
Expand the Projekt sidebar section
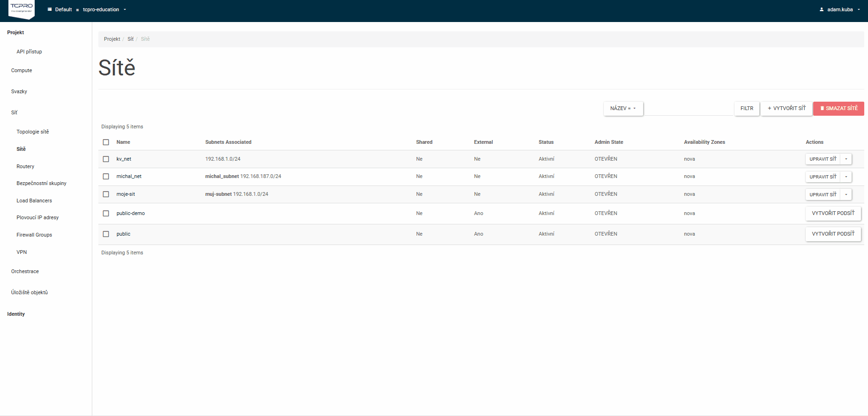(x=15, y=32)
